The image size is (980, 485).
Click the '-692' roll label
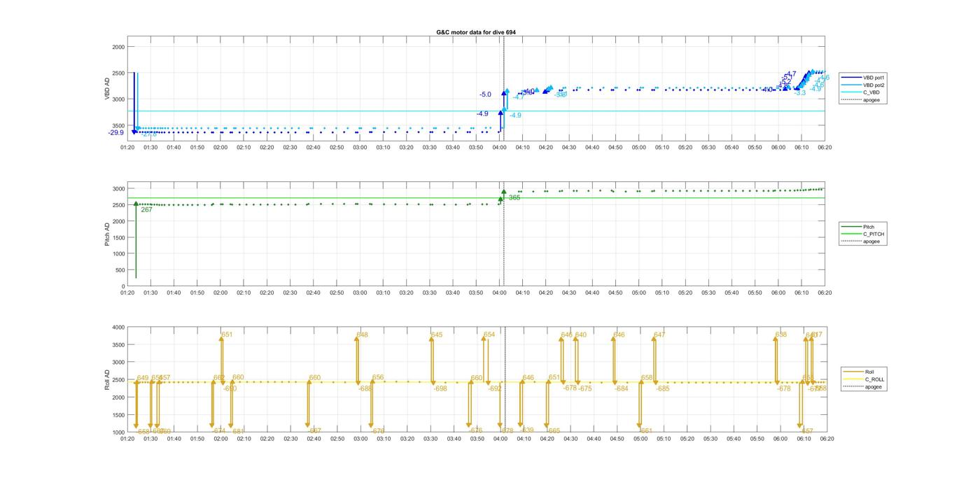pos(495,388)
